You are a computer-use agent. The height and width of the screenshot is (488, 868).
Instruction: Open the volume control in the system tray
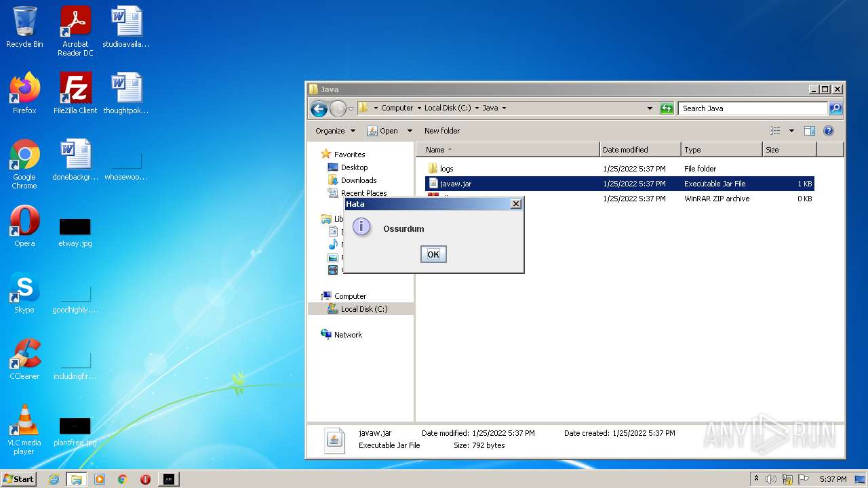coord(771,479)
